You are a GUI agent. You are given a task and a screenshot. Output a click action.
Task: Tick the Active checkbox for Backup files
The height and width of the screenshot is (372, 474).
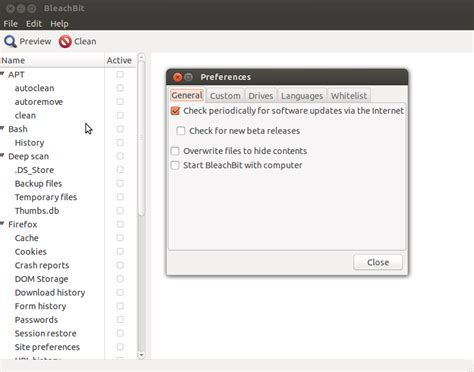click(x=120, y=183)
